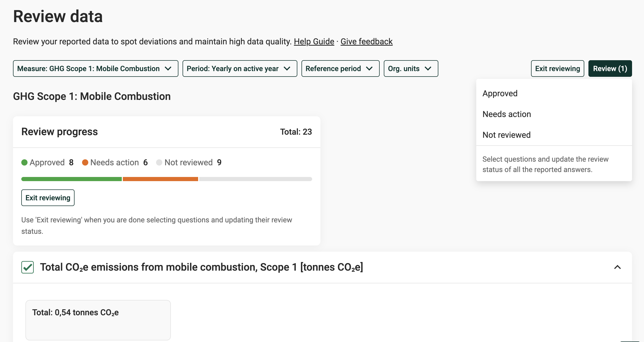
Task: Expand the Reference period dropdown
Action: [340, 69]
